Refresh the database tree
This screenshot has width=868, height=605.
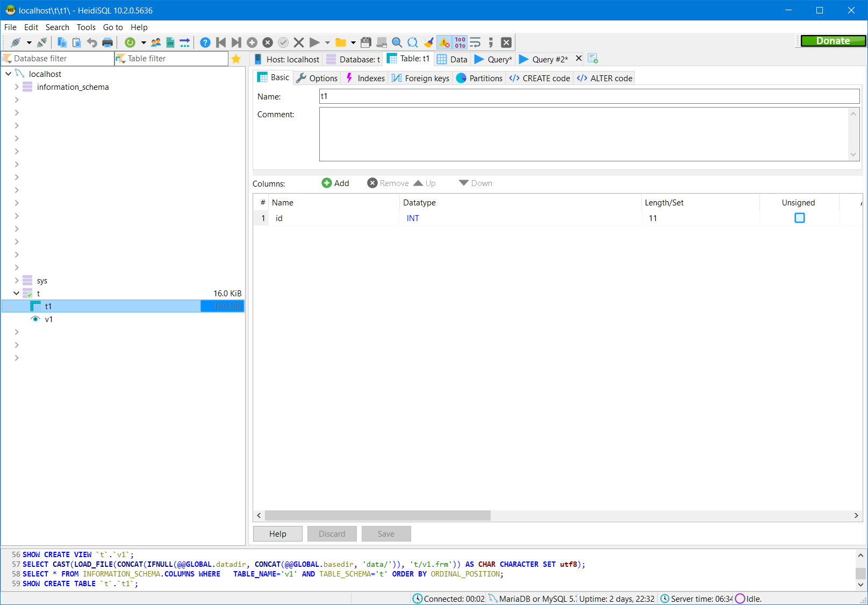coord(130,42)
